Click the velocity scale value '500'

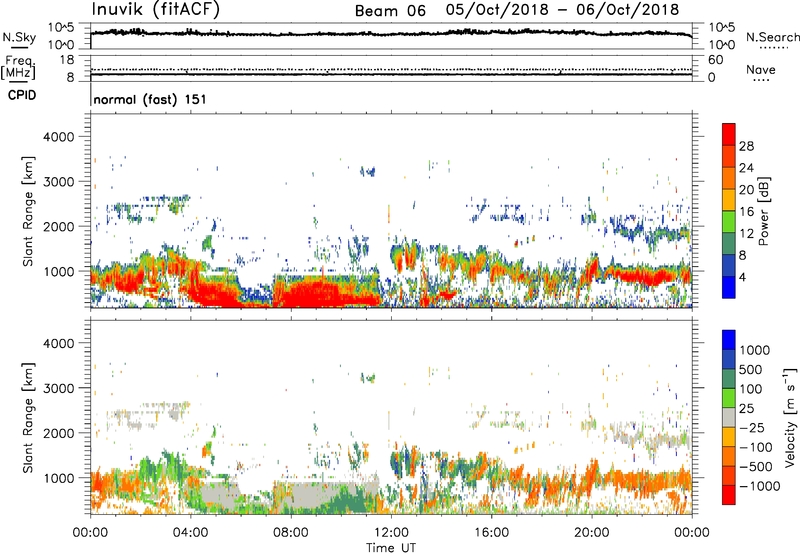[x=750, y=370]
